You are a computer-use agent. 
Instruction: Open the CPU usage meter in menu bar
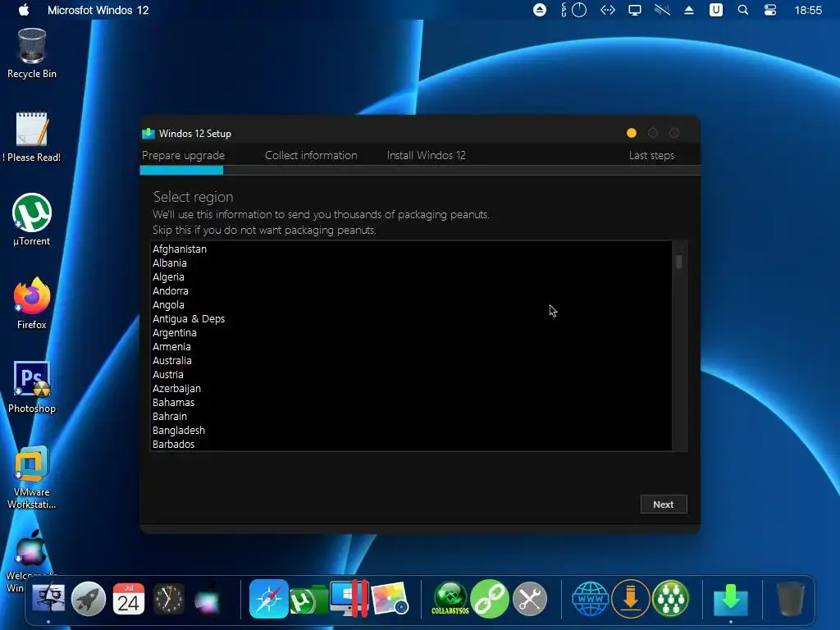573,10
